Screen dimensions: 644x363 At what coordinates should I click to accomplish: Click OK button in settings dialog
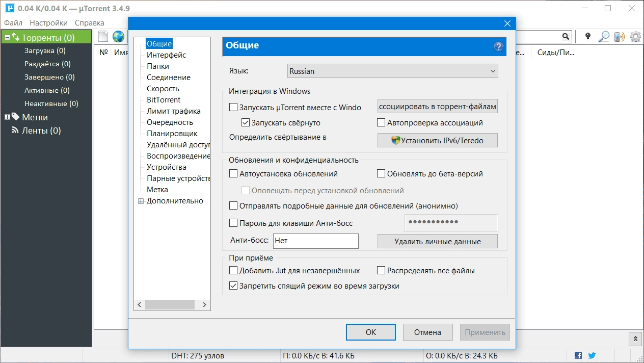pyautogui.click(x=371, y=332)
